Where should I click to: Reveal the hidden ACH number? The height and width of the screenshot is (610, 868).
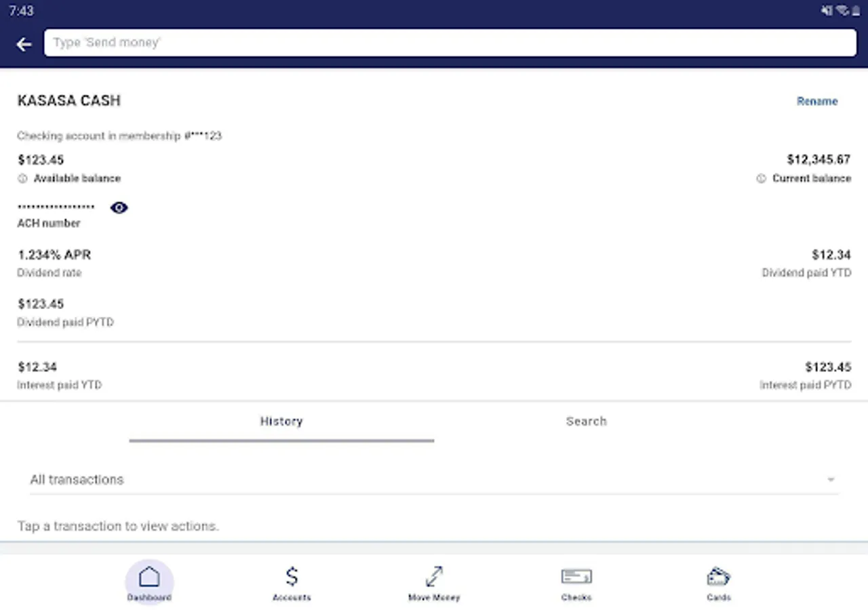point(119,207)
